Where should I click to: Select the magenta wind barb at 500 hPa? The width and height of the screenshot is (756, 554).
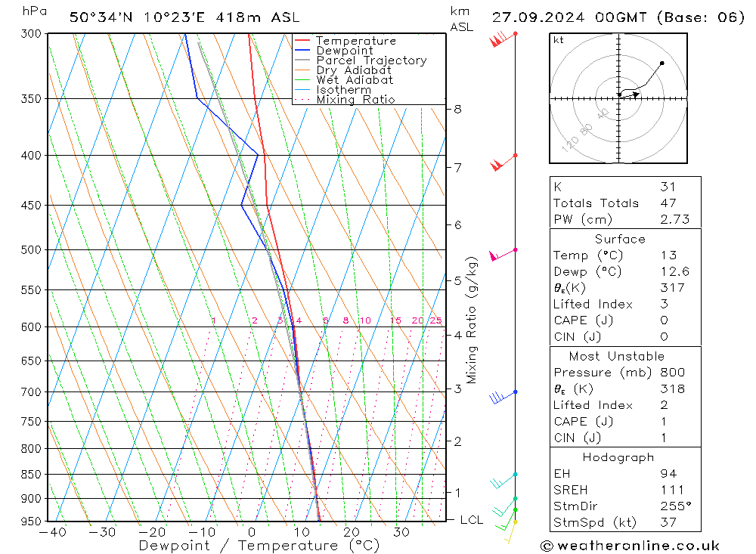pyautogui.click(x=503, y=254)
